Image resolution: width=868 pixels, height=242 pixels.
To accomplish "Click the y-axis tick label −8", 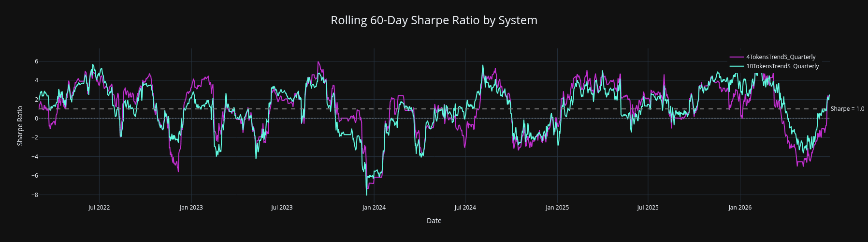I will (x=34, y=195).
